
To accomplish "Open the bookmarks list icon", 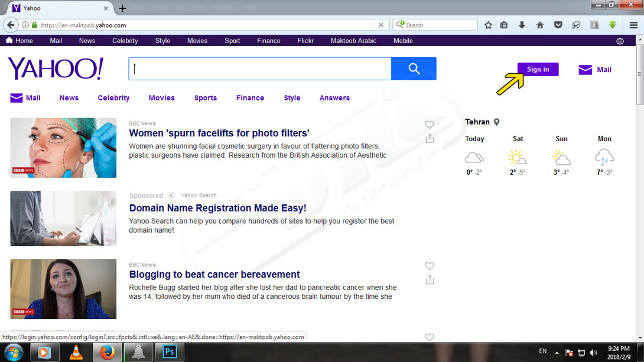I will point(504,25).
